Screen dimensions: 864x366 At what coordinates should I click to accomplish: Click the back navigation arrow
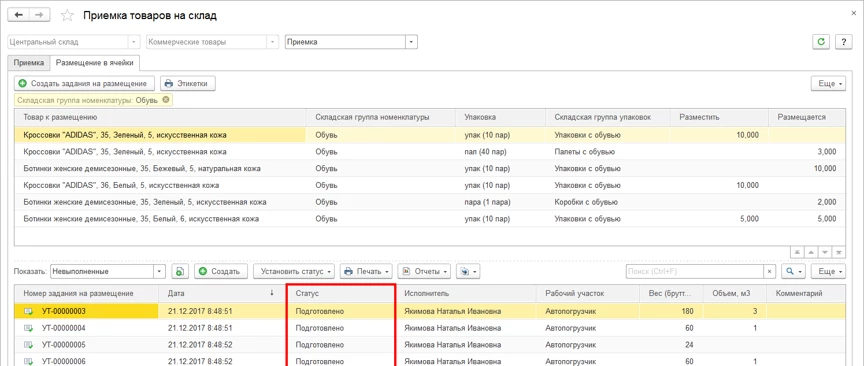tap(18, 15)
